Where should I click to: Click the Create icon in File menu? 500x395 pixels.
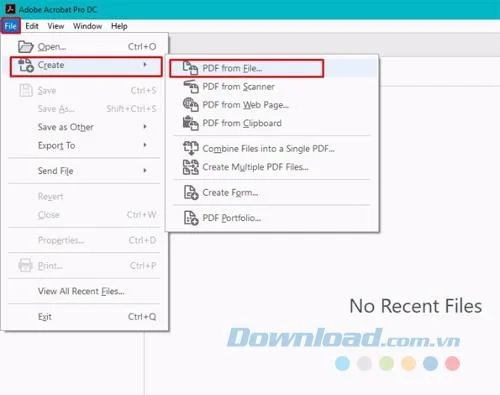point(26,65)
